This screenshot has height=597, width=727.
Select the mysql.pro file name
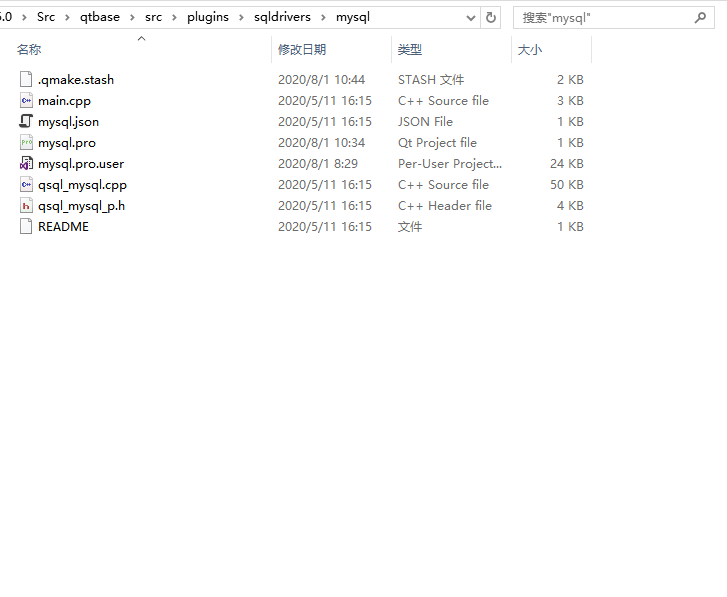67,143
